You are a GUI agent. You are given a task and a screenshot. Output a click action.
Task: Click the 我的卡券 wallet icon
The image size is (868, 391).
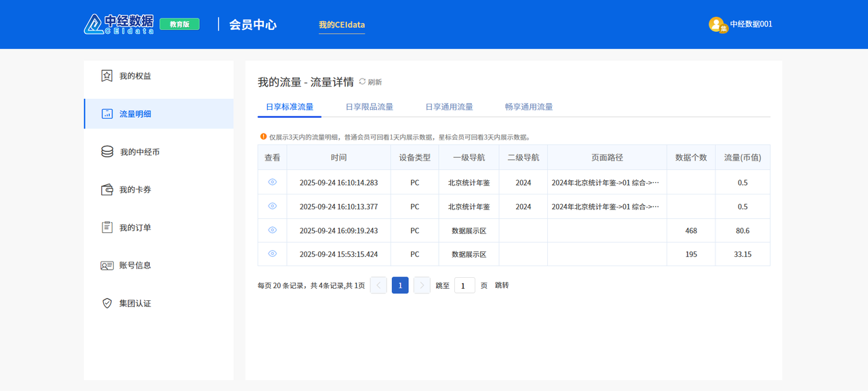pyautogui.click(x=107, y=190)
